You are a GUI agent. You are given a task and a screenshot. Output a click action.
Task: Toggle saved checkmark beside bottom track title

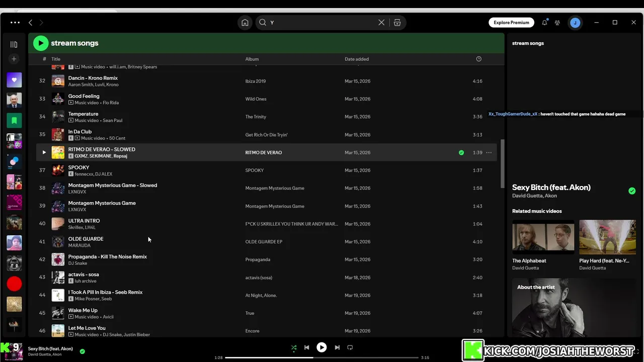(x=83, y=351)
